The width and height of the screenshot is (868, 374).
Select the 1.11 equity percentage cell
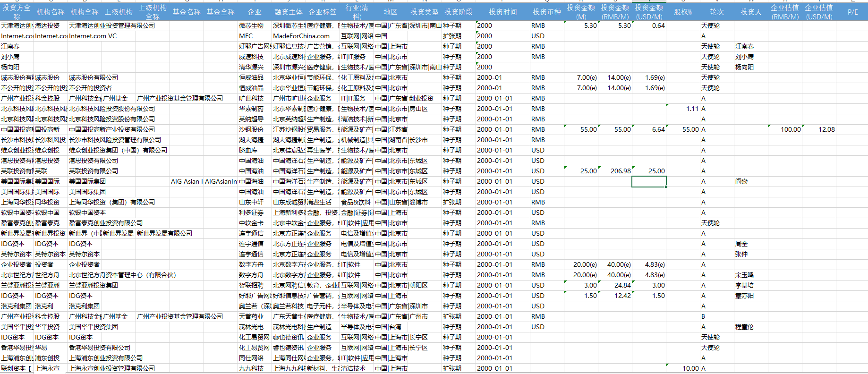683,109
